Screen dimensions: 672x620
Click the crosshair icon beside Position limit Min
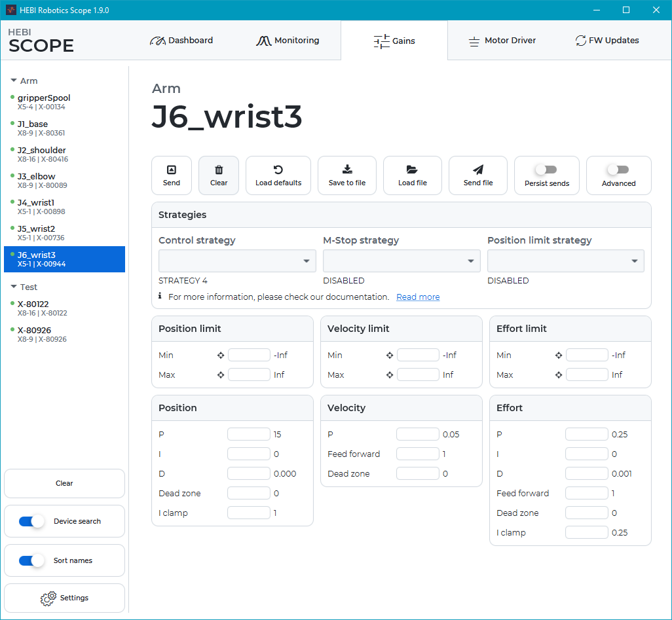[221, 356]
